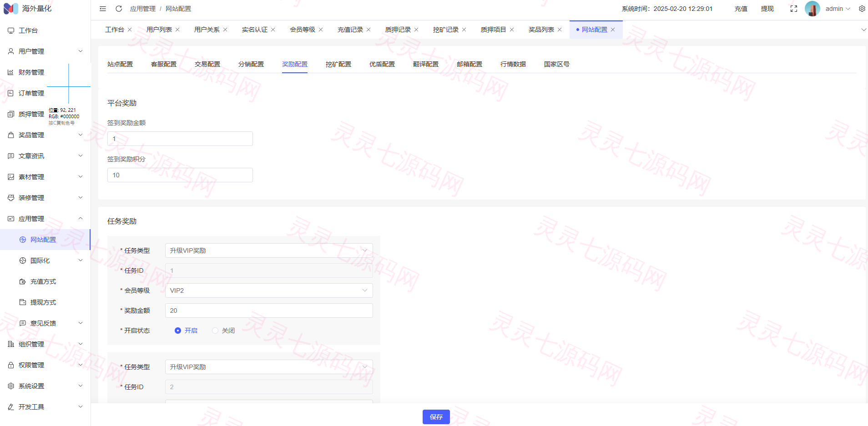Viewport: 868px width, 426px height.
Task: Click the 签到奖励金额 input field
Action: pyautogui.click(x=180, y=139)
